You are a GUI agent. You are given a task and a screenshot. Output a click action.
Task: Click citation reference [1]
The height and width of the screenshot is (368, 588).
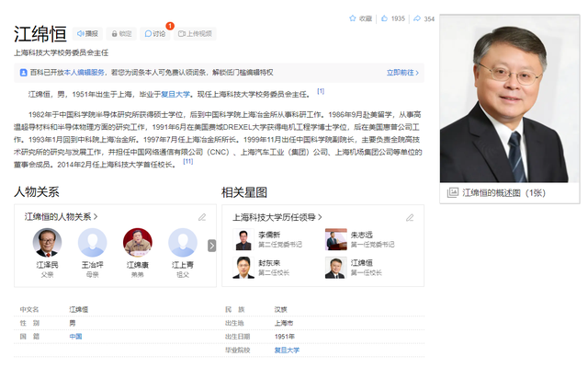pos(321,91)
